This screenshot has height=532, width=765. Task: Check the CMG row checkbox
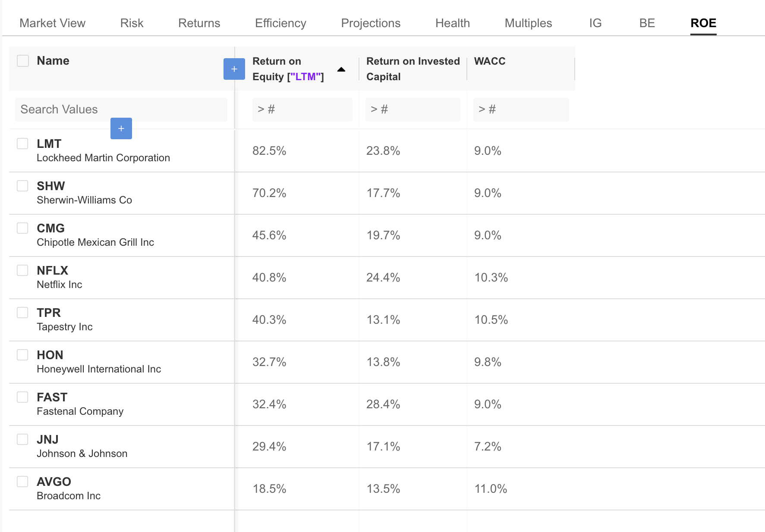coord(22,228)
